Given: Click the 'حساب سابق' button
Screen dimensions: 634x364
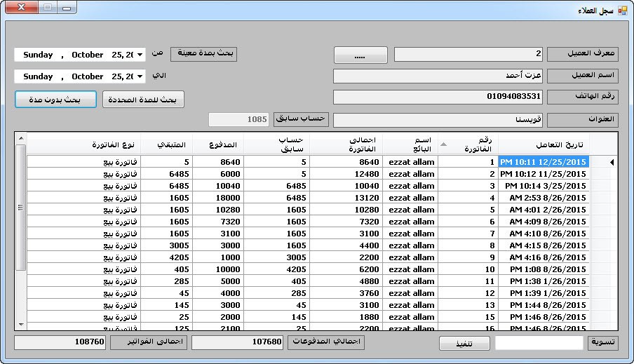Looking at the screenshot, I should coord(300,119).
